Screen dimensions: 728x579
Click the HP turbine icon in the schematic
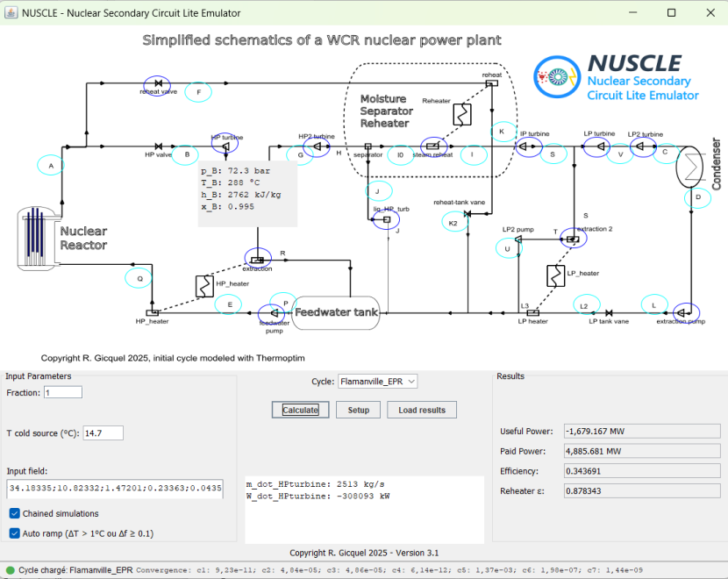point(225,147)
